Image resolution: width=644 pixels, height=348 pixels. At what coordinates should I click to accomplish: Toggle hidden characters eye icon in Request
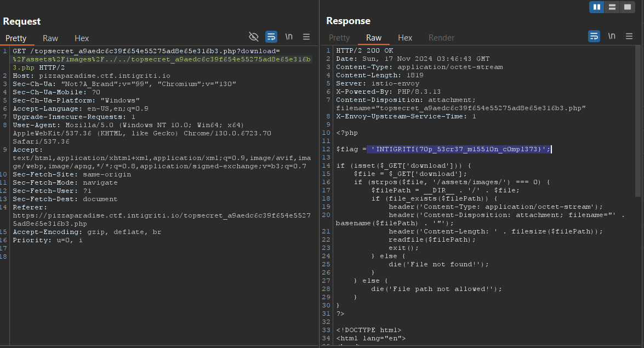253,37
